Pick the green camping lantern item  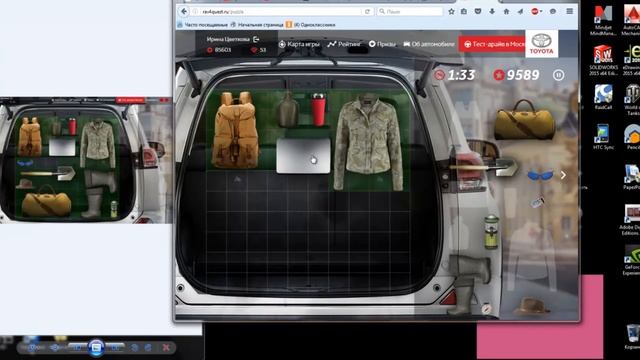pyautogui.click(x=491, y=232)
